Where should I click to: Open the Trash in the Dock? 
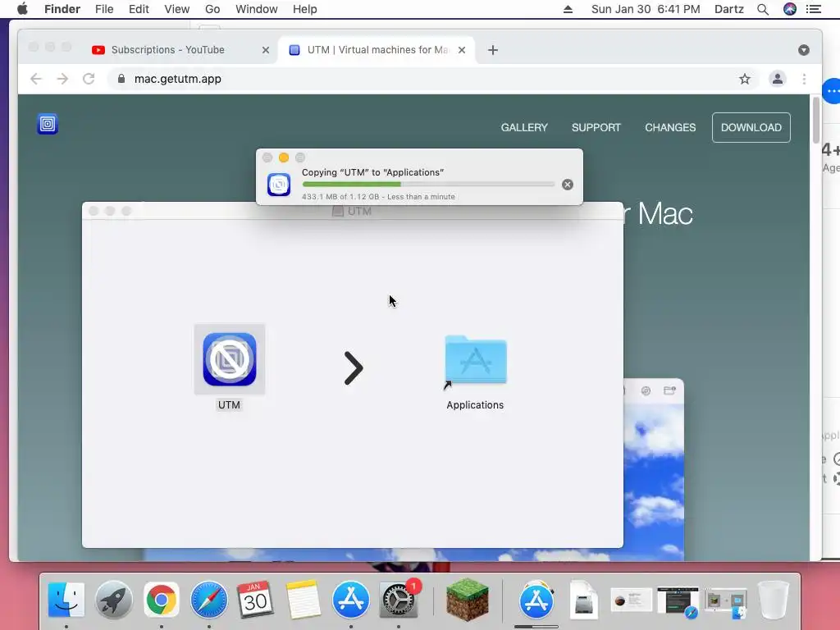point(774,600)
